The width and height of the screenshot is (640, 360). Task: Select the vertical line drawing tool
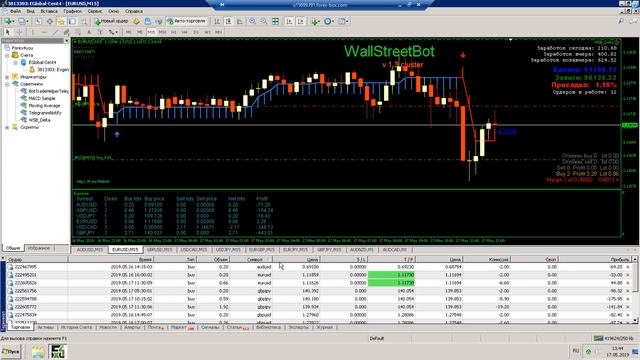pos(33,32)
